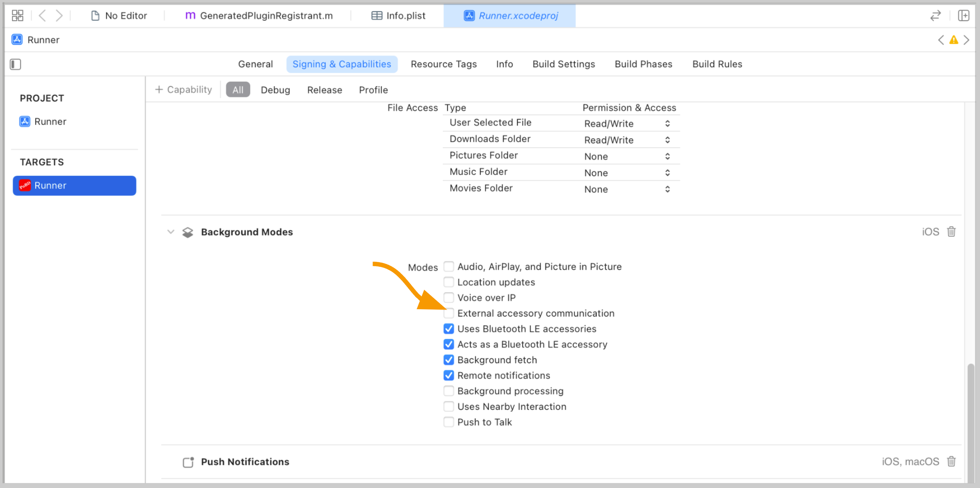Image resolution: width=980 pixels, height=488 pixels.
Task: Switch to the Build Settings tab
Action: tap(563, 64)
